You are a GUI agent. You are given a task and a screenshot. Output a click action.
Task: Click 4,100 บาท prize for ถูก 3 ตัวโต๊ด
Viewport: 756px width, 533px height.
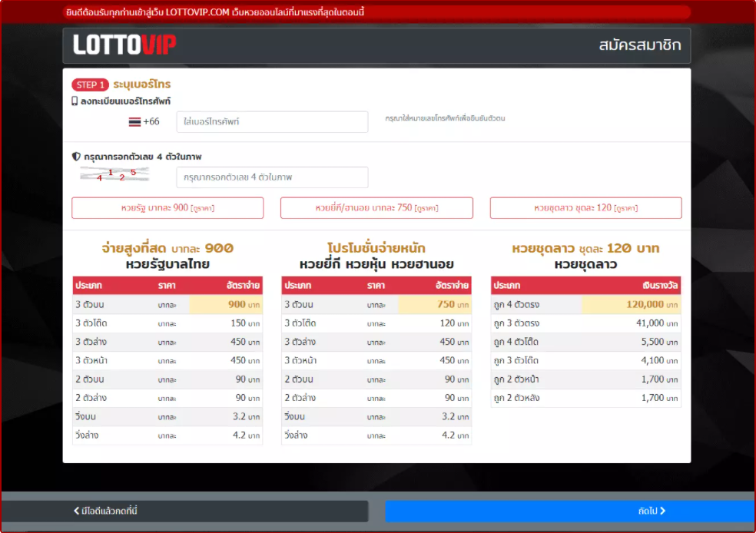(659, 360)
